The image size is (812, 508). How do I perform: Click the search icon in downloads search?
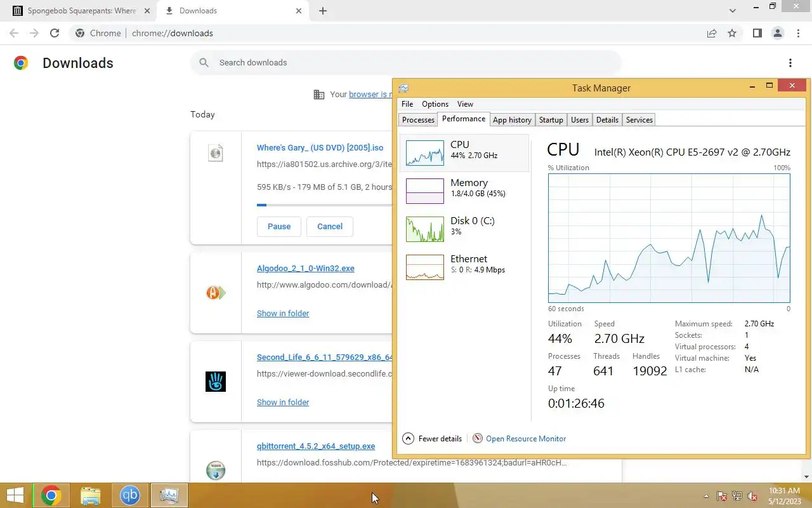tap(204, 62)
